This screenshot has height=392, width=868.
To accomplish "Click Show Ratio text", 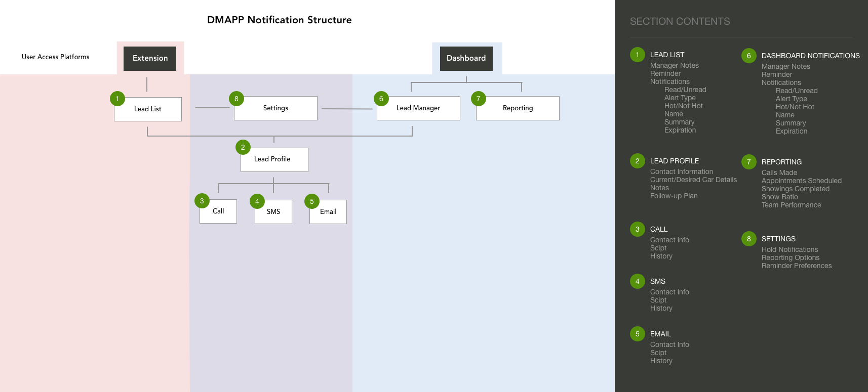I will coord(780,197).
